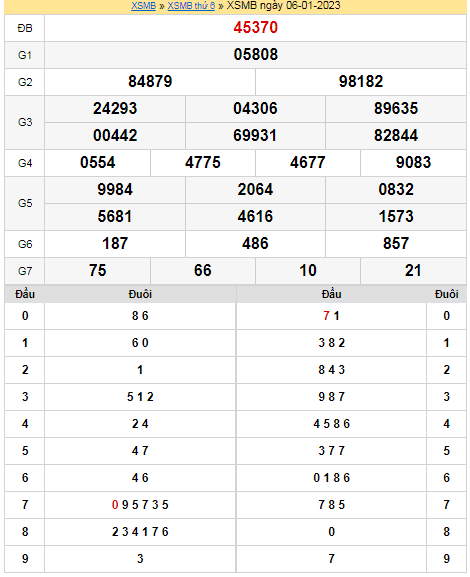Image resolution: width=470 pixels, height=577 pixels.
Task: Click the red 0 in row 7
Action: pos(115,505)
